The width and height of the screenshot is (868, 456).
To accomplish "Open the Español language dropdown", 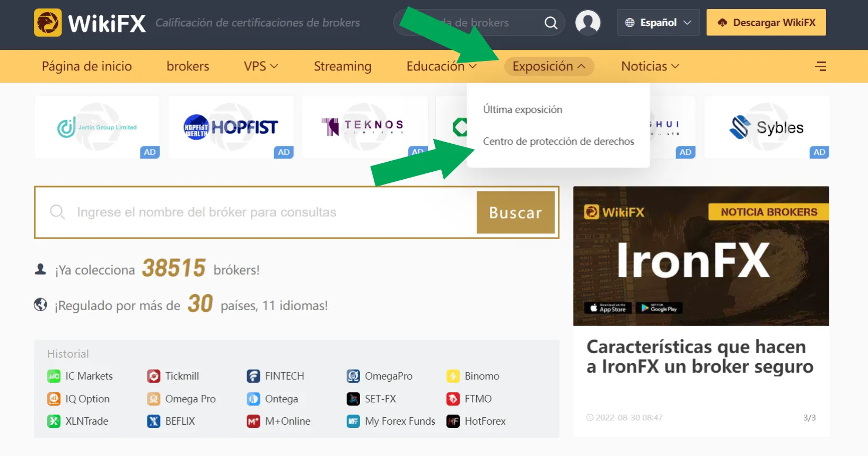I will click(x=658, y=23).
